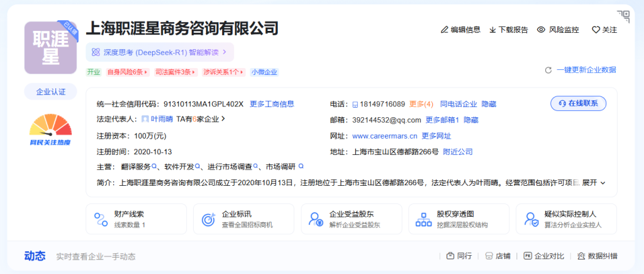Click the 编辑信息 pencil icon
This screenshot has height=274, width=644.
pyautogui.click(x=445, y=30)
